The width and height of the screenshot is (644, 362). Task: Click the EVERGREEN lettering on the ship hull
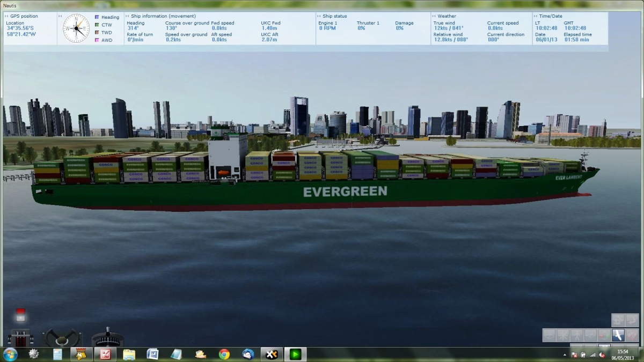(x=345, y=191)
